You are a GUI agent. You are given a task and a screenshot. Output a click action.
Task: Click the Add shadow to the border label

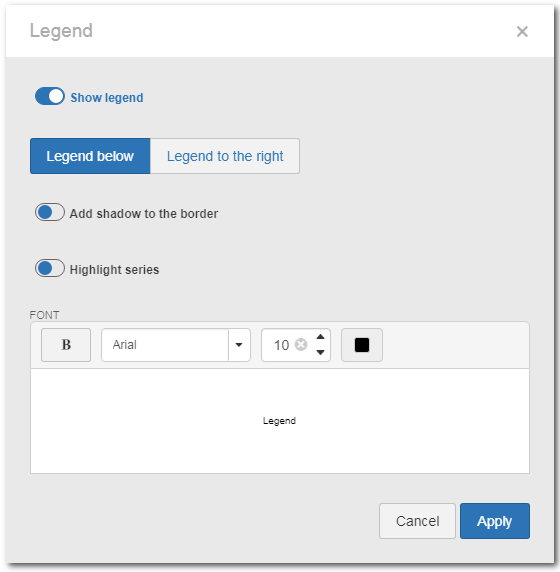[144, 213]
